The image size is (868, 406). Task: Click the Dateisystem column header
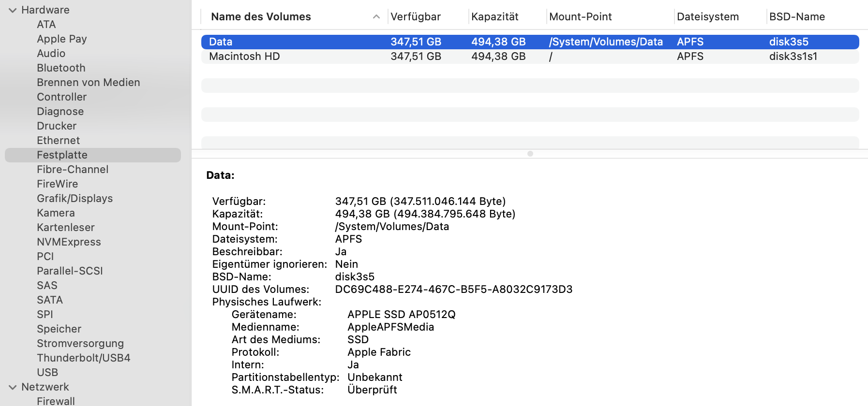coord(707,17)
